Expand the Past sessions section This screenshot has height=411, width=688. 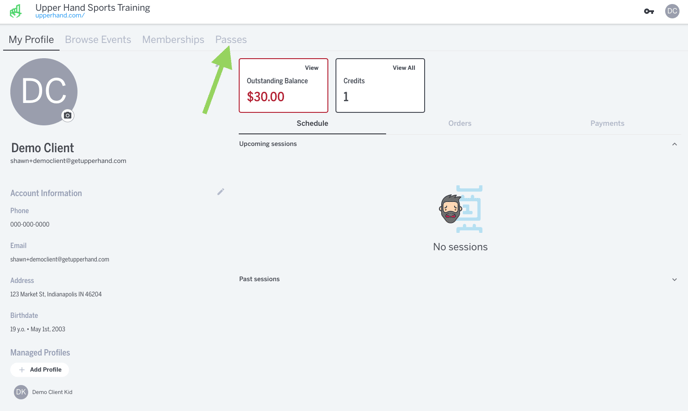coord(674,279)
